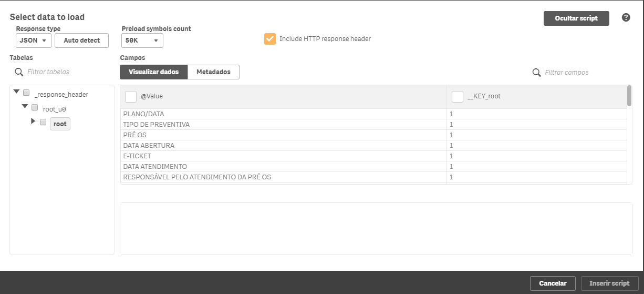Screen dimensions: 644x294
Task: Collapse the root_u0 tree node
Action: [25, 107]
